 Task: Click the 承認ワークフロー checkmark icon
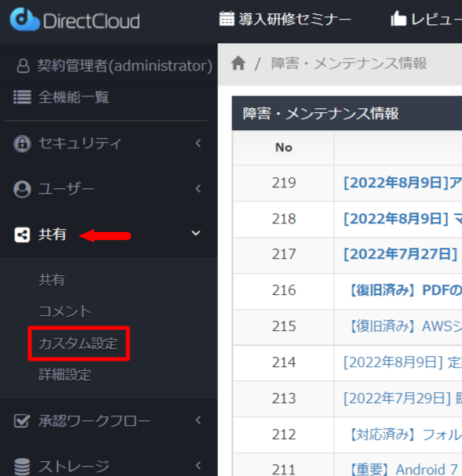tap(22, 420)
